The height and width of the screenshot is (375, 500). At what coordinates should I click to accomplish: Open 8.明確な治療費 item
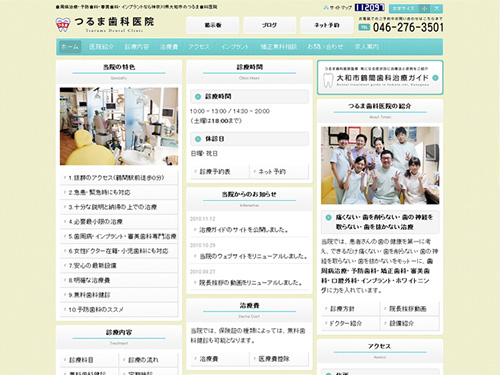pyautogui.click(x=119, y=281)
